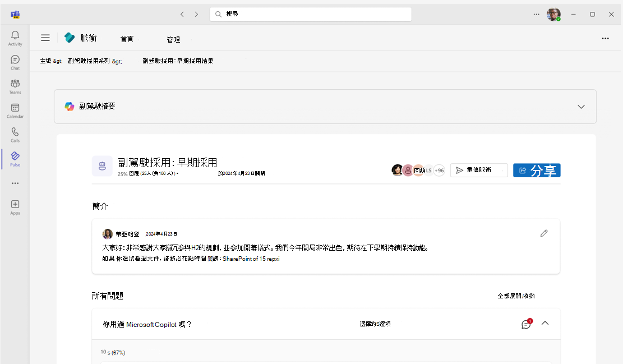Viewport: 623px width, 364px height.
Task: Open the overflow menu at top right
Action: pos(605,38)
